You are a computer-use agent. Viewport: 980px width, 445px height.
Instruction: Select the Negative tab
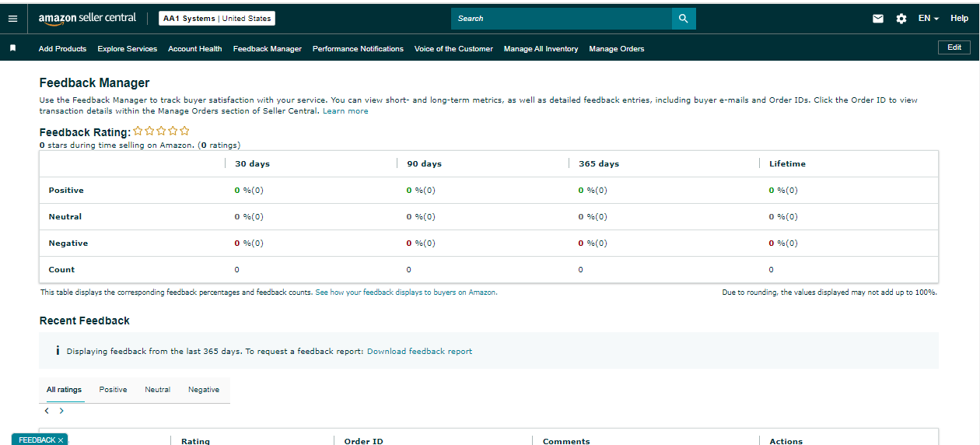click(204, 390)
